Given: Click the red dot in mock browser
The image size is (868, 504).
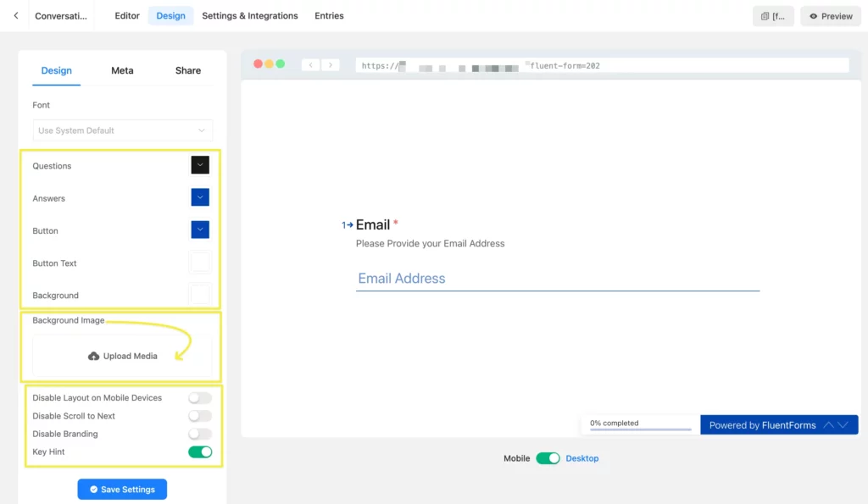Looking at the screenshot, I should point(258,64).
